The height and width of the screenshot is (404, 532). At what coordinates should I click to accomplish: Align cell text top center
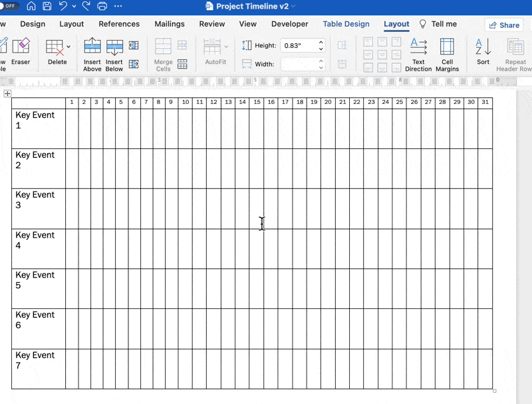[x=382, y=42]
